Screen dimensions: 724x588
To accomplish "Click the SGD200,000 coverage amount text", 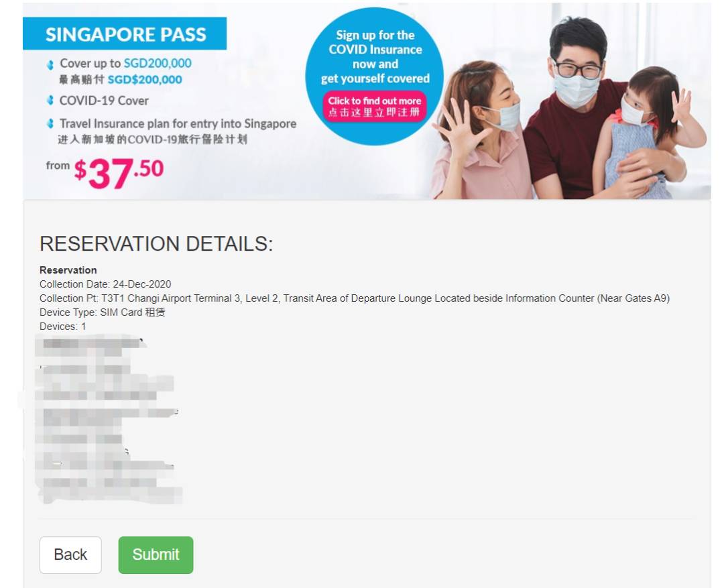I will [158, 63].
